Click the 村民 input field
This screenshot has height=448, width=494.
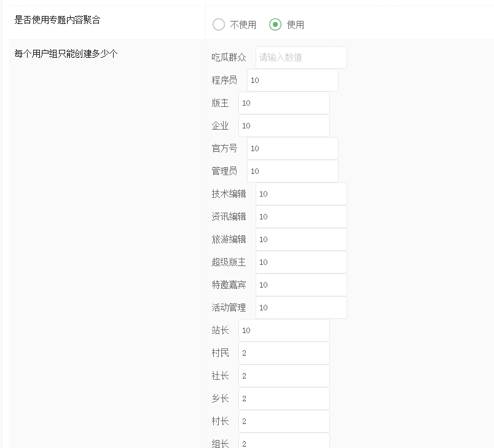coord(284,353)
